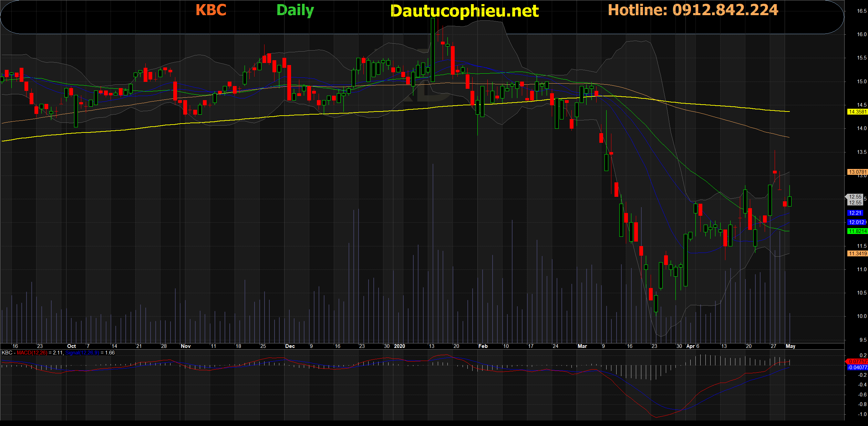Image resolution: width=868 pixels, height=426 pixels.
Task: Click the Dec marker on date axis
Action: coord(290,346)
